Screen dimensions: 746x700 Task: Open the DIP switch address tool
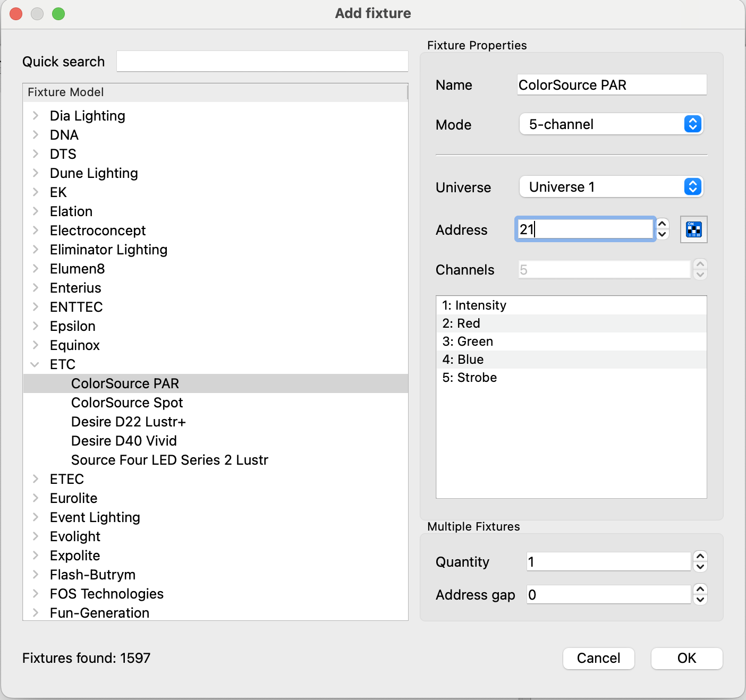point(693,229)
